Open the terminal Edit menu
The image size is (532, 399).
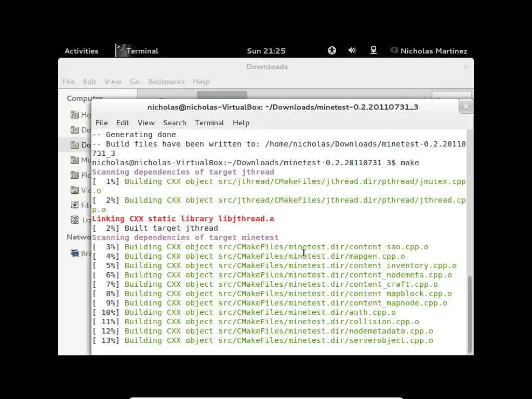[x=123, y=123]
